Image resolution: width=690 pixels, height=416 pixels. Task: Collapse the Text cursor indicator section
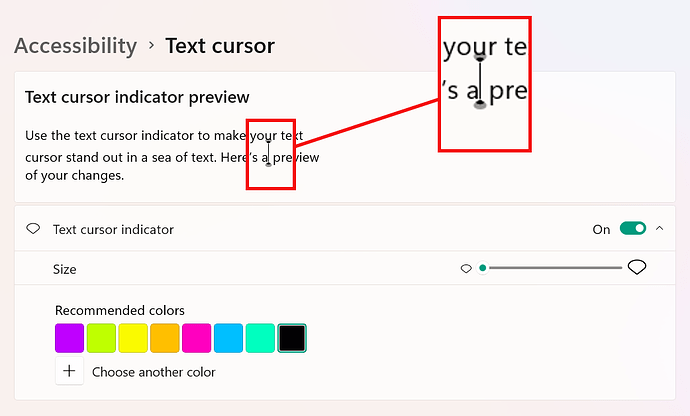660,229
